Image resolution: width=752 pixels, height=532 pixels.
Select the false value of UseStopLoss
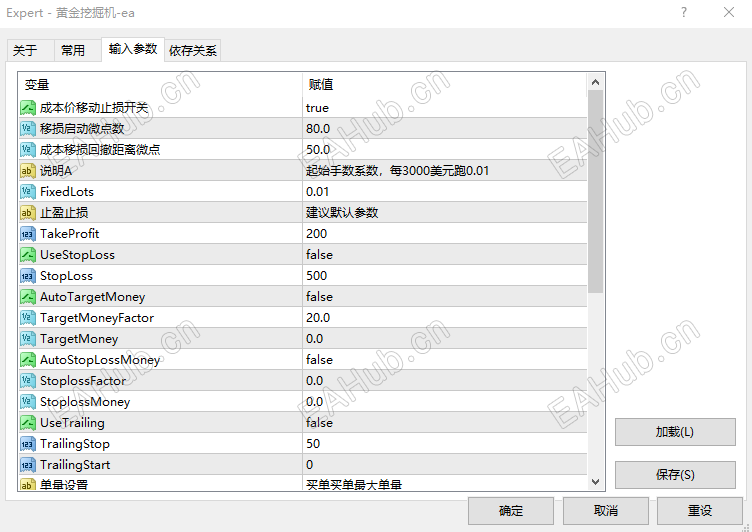point(319,255)
